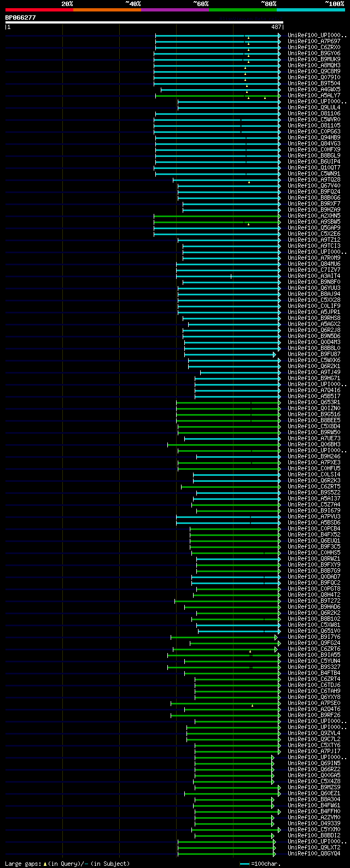Select the UniRef100_Q67V40 label

click(x=314, y=185)
